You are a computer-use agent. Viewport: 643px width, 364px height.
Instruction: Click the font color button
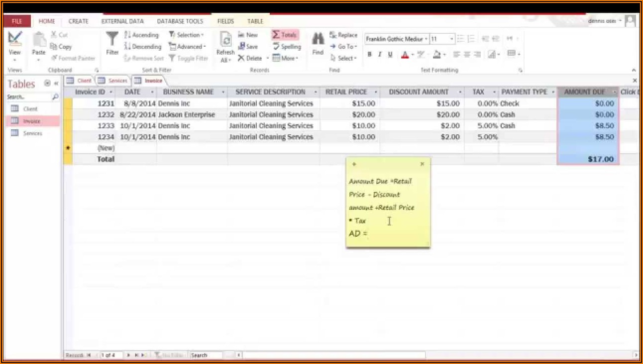[x=405, y=55]
